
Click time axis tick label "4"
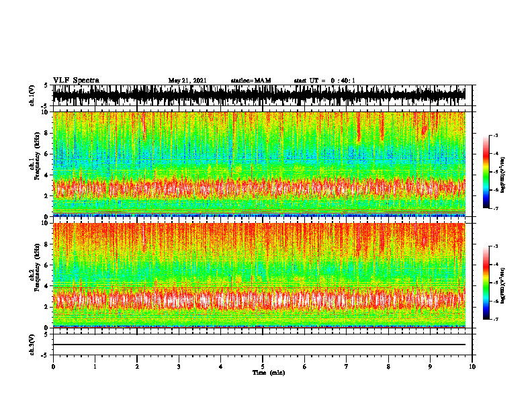coord(221,367)
